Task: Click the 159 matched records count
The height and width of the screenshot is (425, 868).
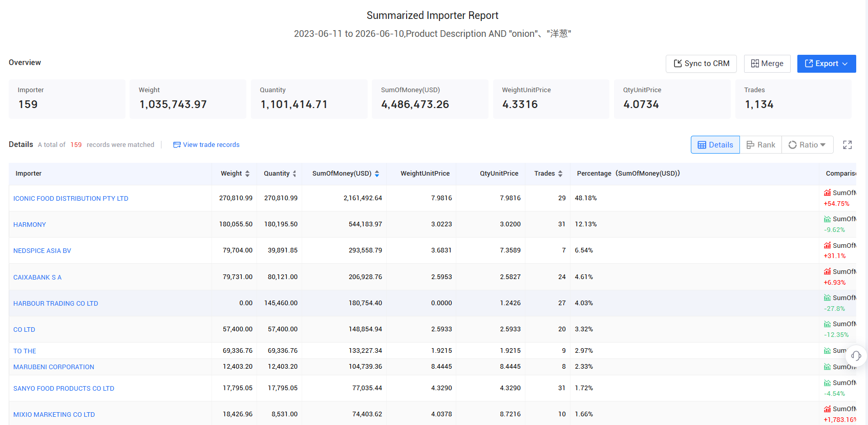Action: coord(76,145)
